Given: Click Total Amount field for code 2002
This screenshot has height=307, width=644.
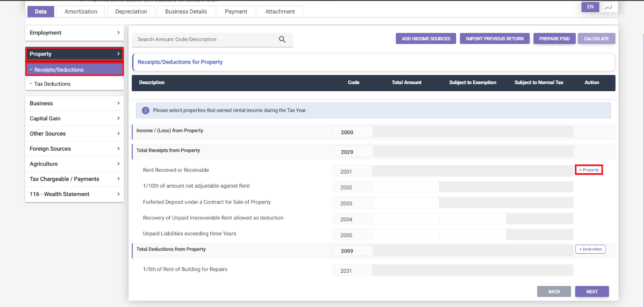Looking at the screenshot, I should click(x=406, y=187).
